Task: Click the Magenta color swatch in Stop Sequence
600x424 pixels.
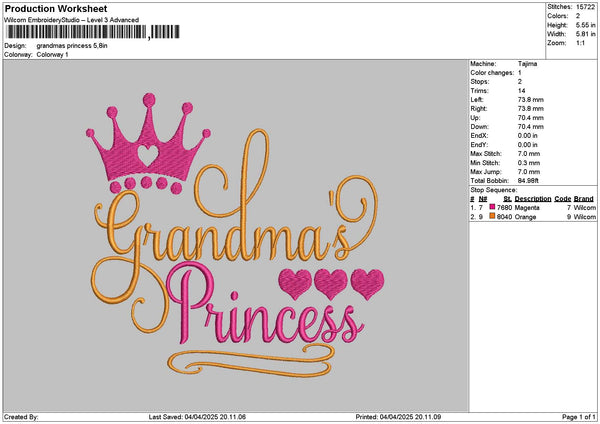Action: (x=492, y=207)
